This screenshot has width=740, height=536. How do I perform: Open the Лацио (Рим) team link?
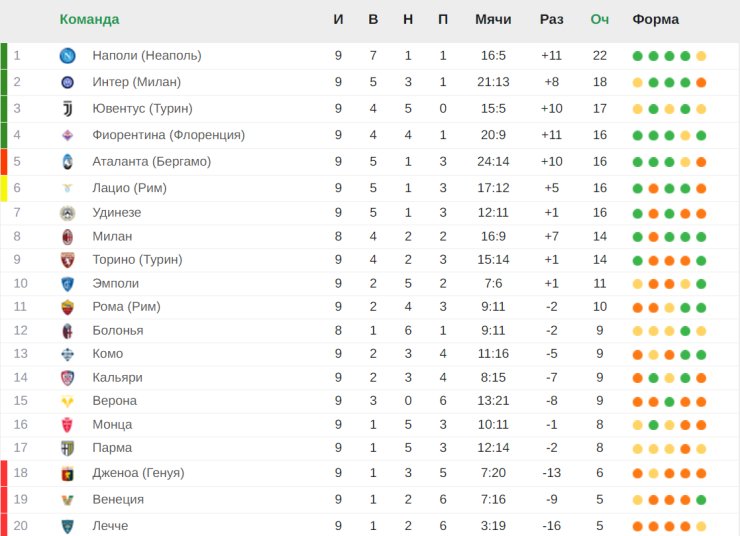point(129,188)
